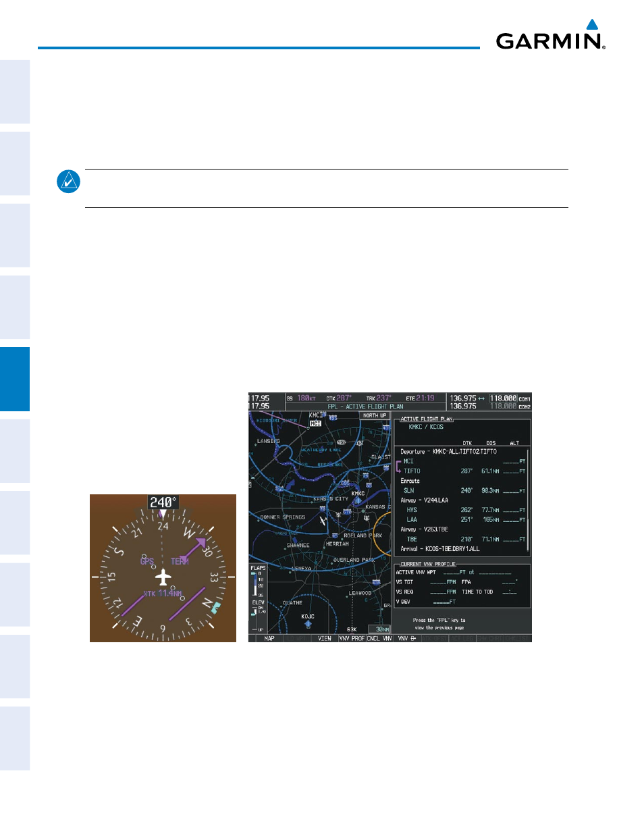Click the V DEV value field
644x834 pixels.
point(444,602)
